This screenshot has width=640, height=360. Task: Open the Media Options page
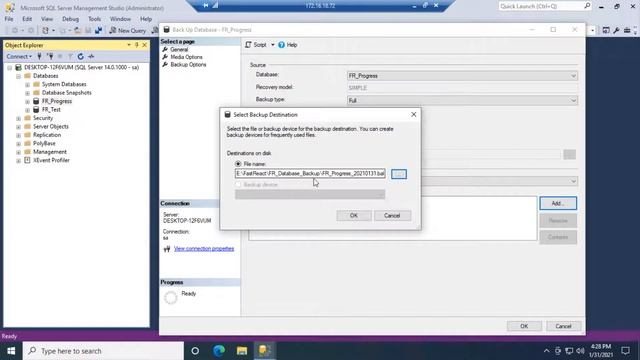coord(186,57)
